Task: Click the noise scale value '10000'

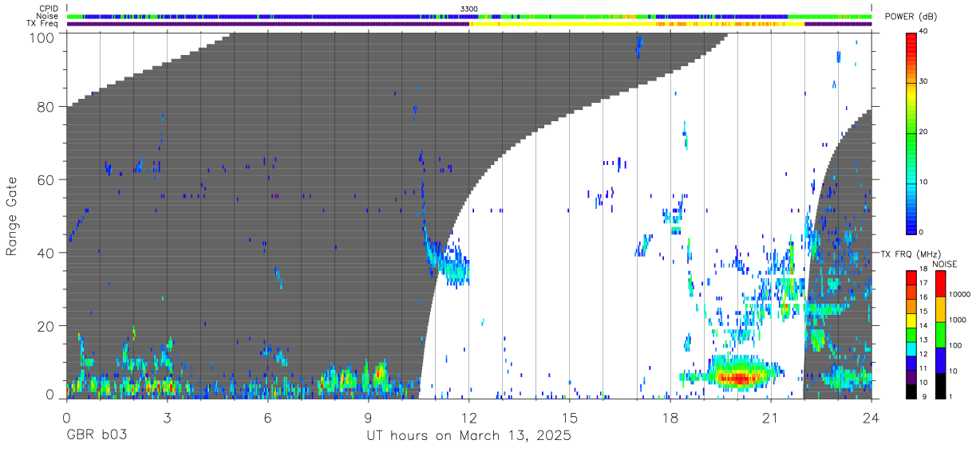Action: coord(960,294)
